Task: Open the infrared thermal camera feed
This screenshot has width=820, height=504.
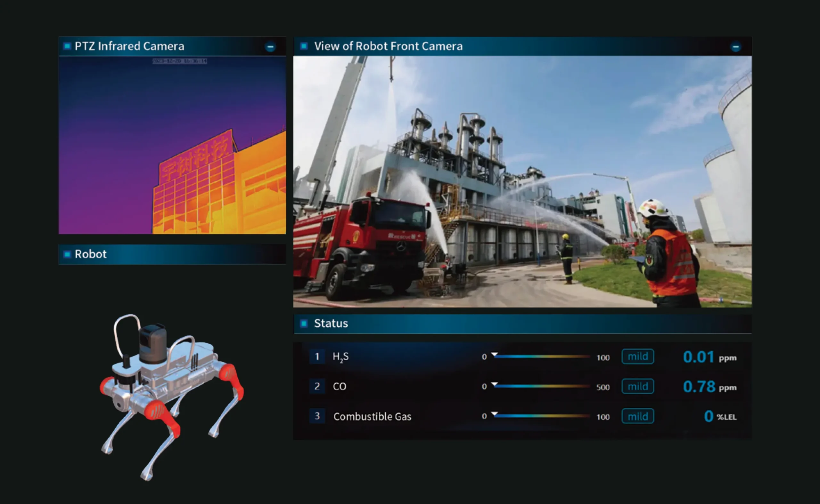Action: point(172,145)
